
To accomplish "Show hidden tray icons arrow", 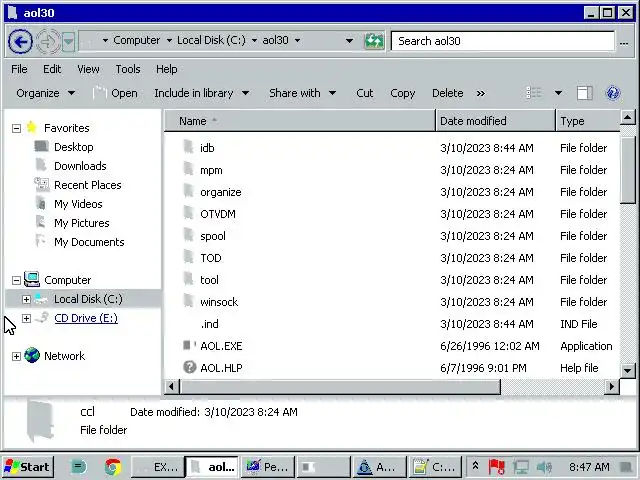I will coord(475,466).
